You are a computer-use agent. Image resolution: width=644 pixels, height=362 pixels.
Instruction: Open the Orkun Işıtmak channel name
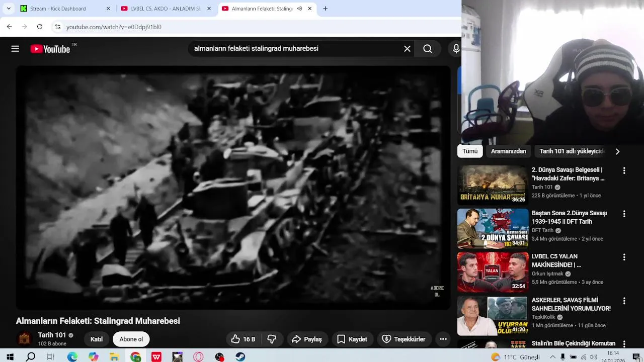(547, 274)
